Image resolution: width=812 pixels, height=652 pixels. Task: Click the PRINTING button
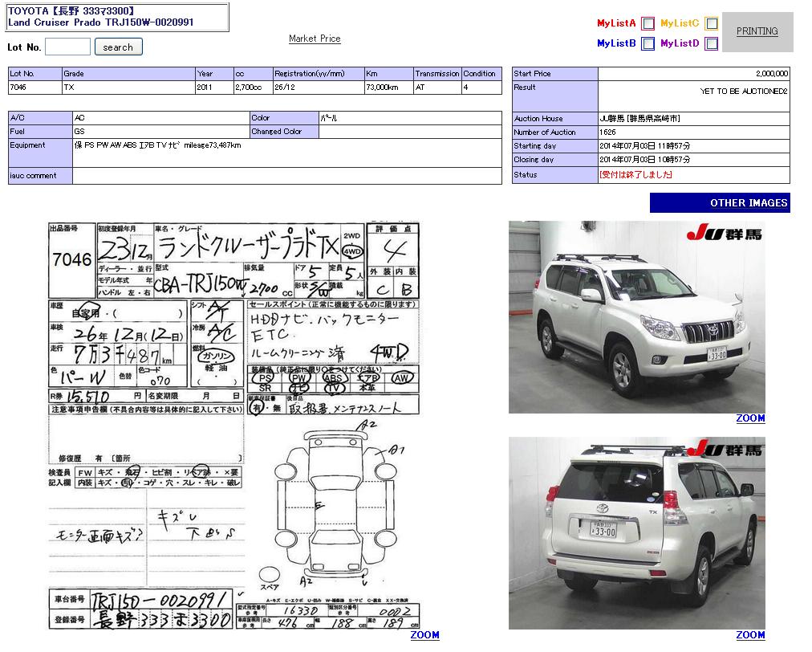tap(757, 31)
